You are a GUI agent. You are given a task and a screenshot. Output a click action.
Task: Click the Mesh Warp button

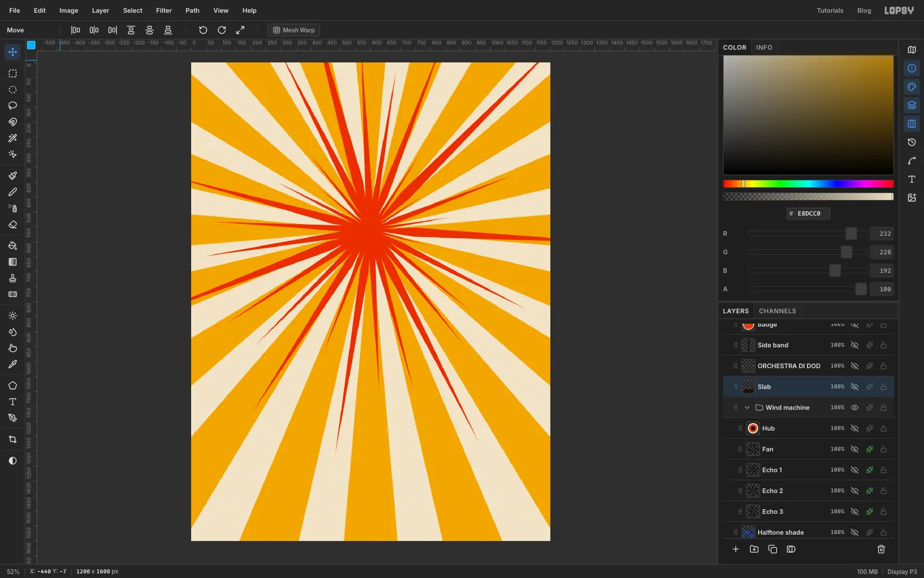pyautogui.click(x=294, y=30)
